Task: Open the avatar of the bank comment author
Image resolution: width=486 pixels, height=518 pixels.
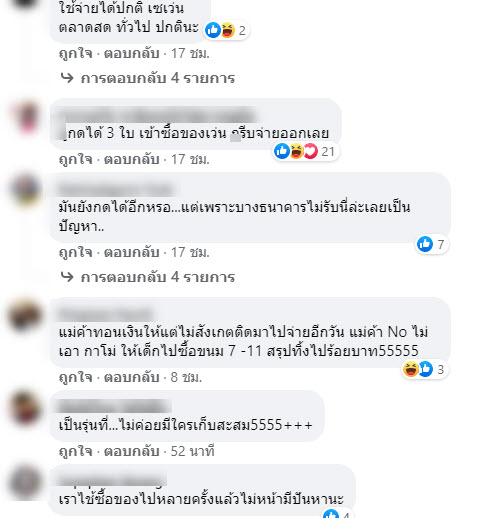Action: point(26,190)
